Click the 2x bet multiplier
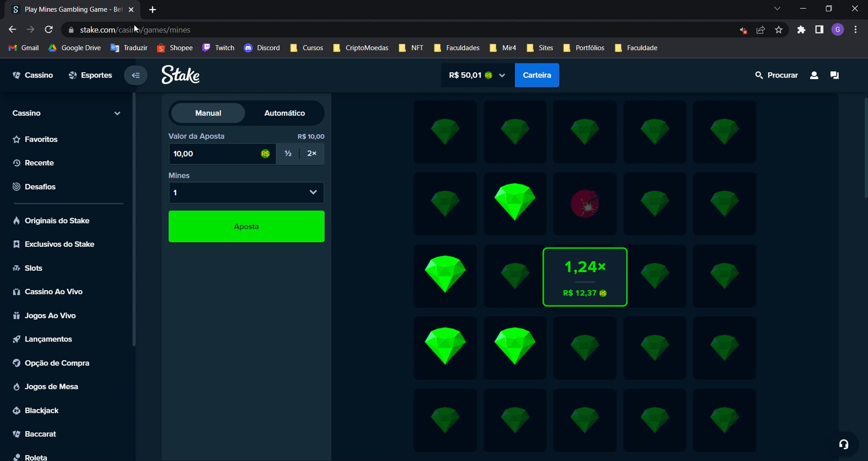The width and height of the screenshot is (868, 461). [x=312, y=154]
